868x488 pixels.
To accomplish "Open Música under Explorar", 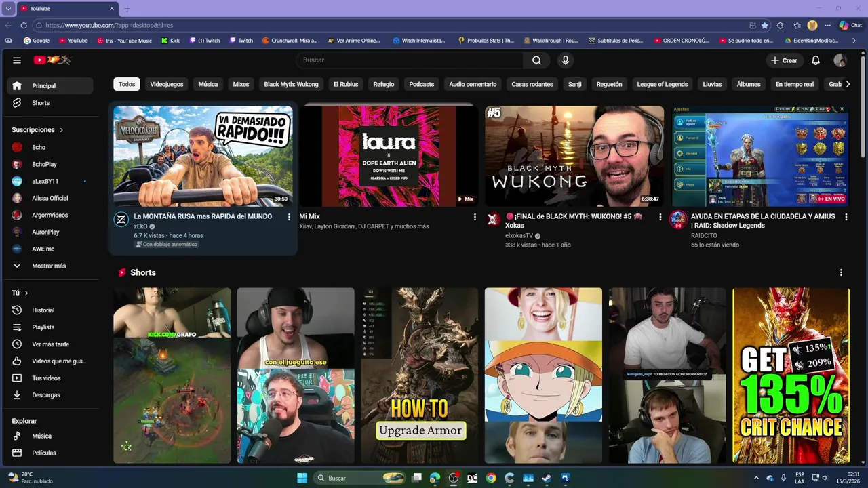I will coord(50,436).
